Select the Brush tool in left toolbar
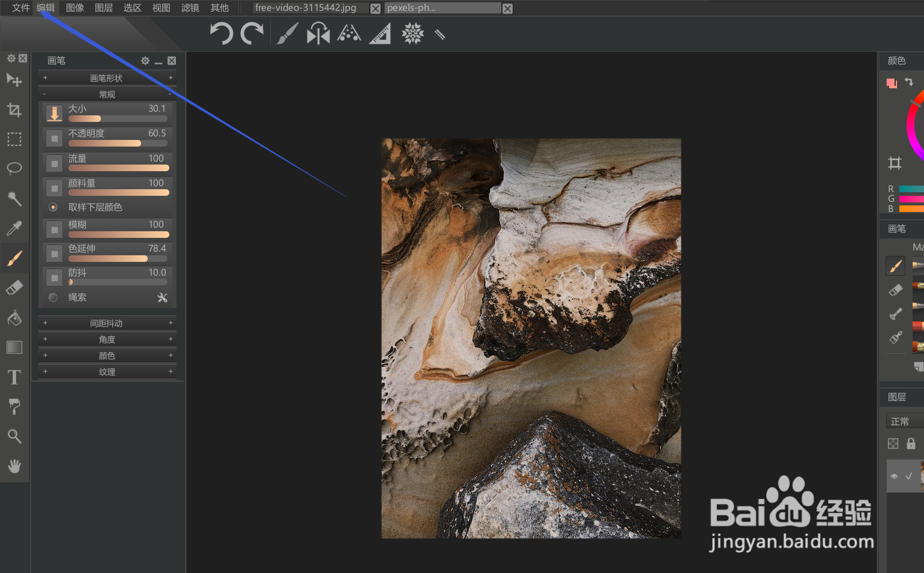924x573 pixels. pyautogui.click(x=14, y=258)
